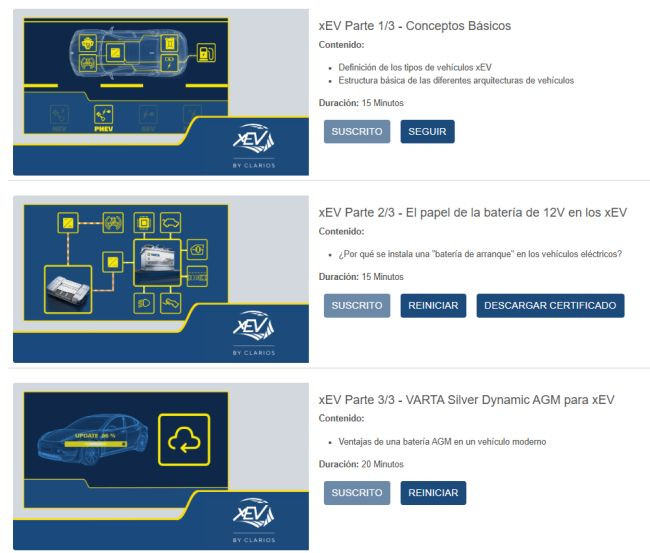Open the xEV Parte 1/3 course thumbnail

click(x=161, y=92)
